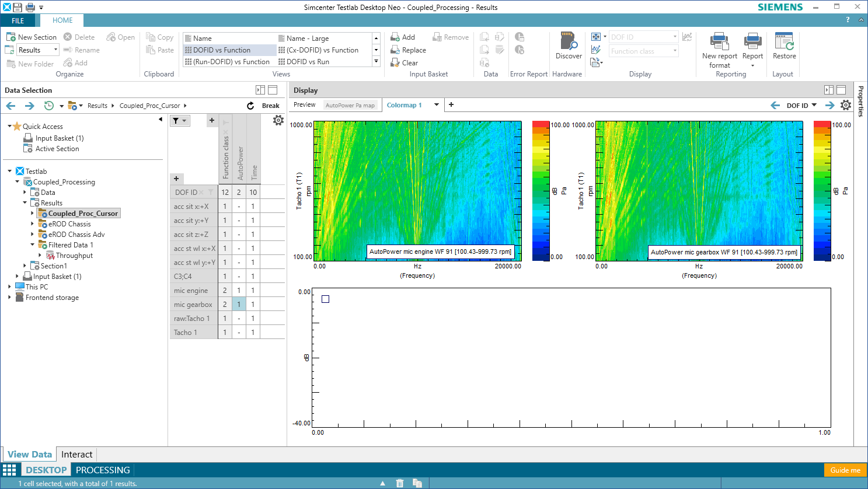Image resolution: width=868 pixels, height=489 pixels.
Task: Collapse the navigation tree panel arrow
Action: coord(161,119)
